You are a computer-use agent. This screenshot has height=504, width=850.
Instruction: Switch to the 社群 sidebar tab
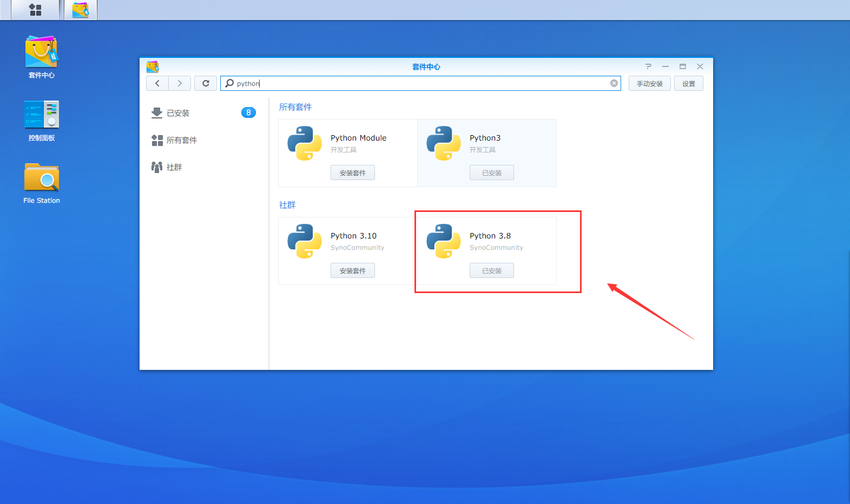click(x=174, y=167)
